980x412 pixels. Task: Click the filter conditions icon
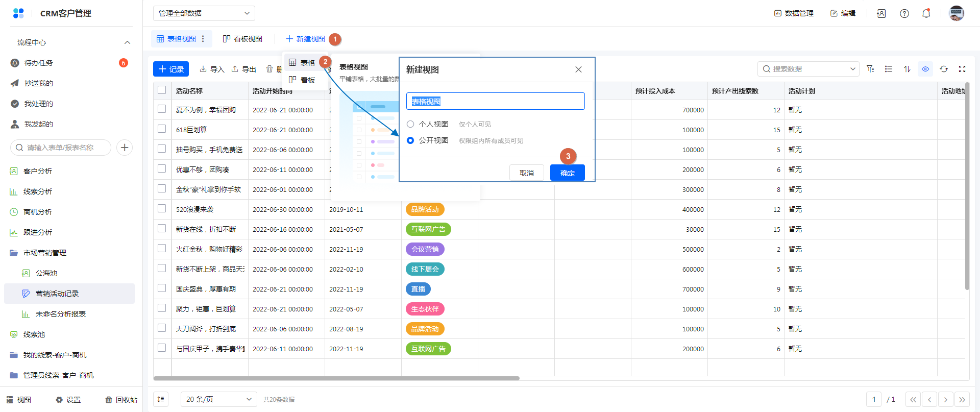870,69
